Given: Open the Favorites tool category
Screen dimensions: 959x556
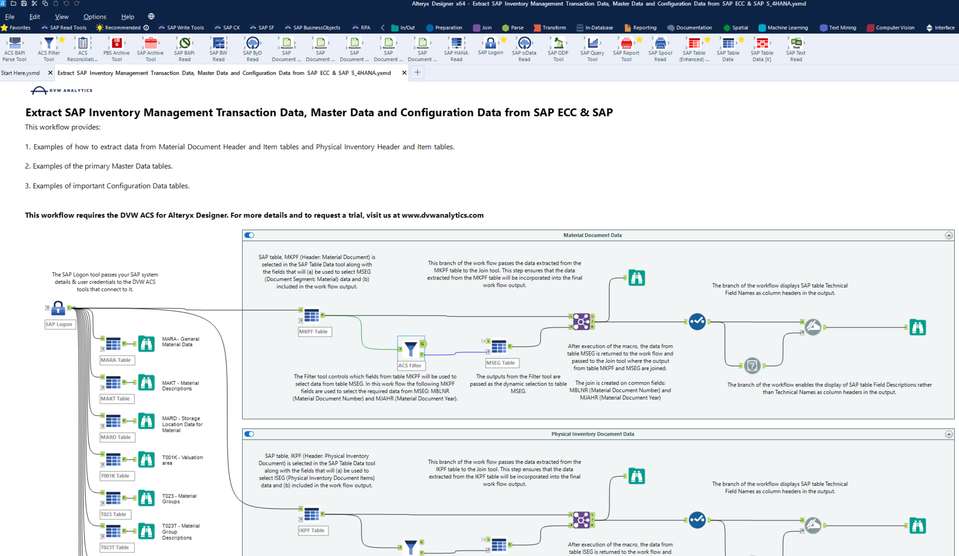Looking at the screenshot, I should 16,28.
